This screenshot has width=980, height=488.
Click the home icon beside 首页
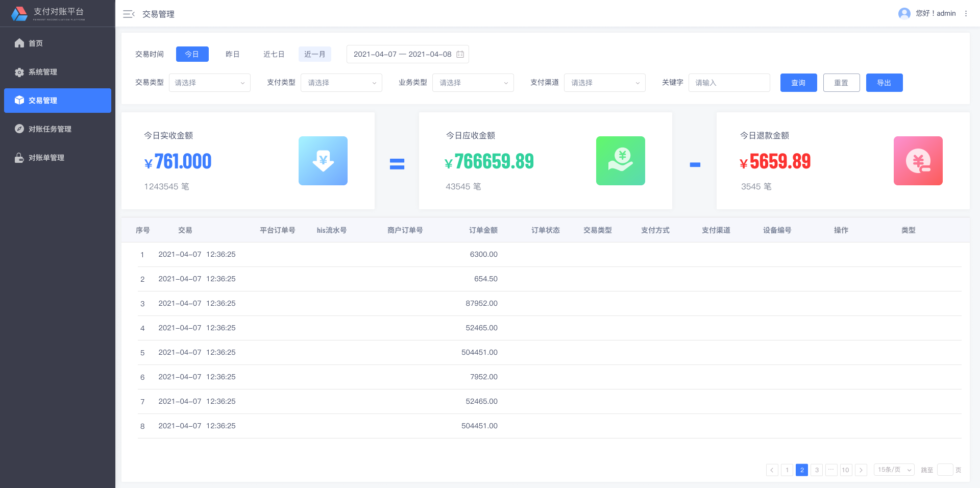tap(19, 43)
